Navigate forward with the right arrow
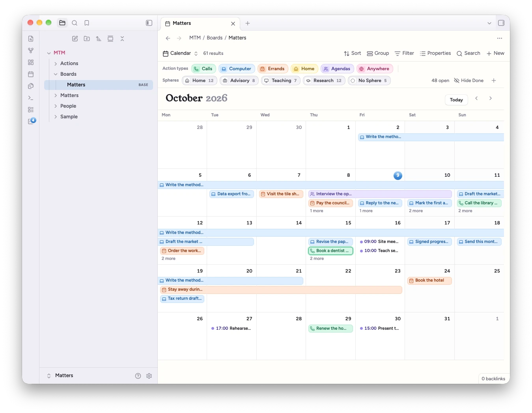The image size is (532, 413). click(179, 38)
